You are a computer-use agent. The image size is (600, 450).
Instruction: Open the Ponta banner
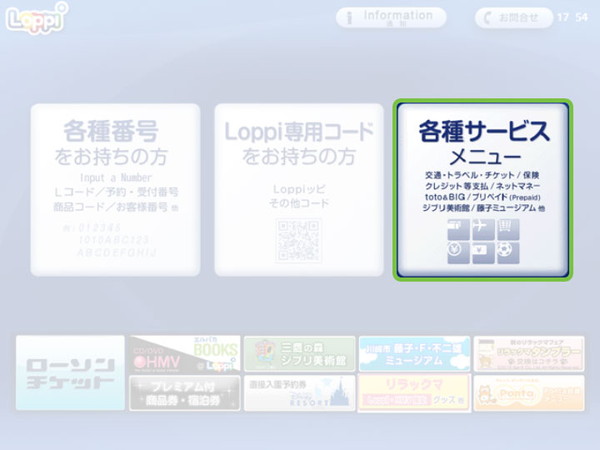pyautogui.click(x=529, y=393)
